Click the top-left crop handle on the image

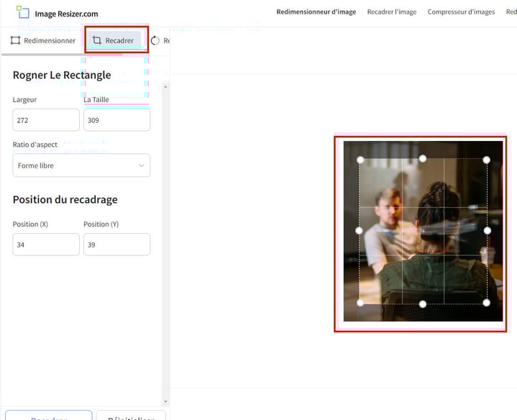pyautogui.click(x=360, y=160)
